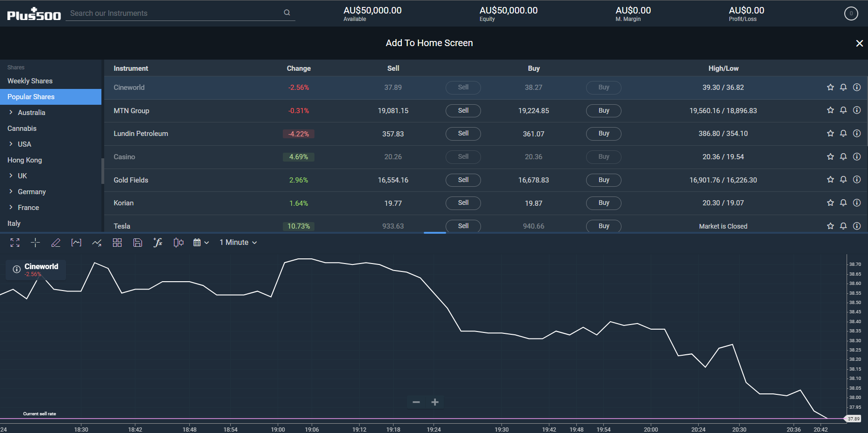Screen dimensions: 868x433
Task: Set alert bell for MTN Group
Action: point(843,110)
